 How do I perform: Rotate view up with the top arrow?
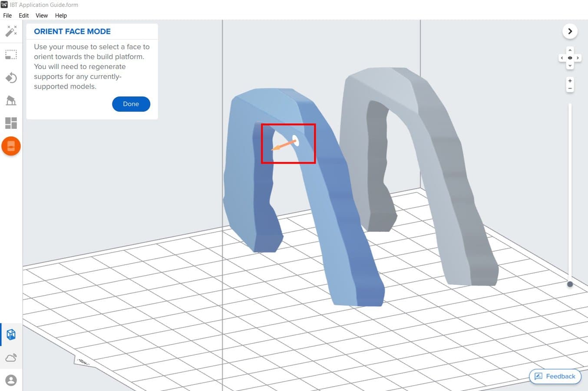[570, 50]
